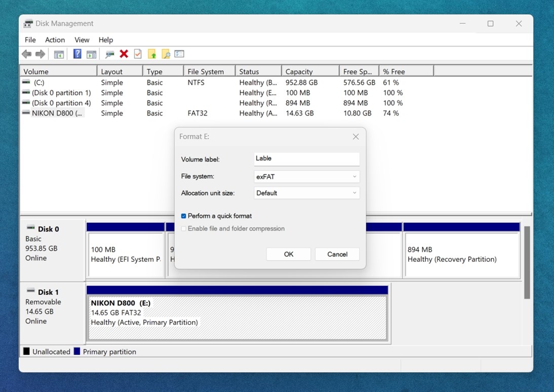Click the Properties list toolbar icon
Viewport: 554px width, 392px height.
pyautogui.click(x=179, y=54)
